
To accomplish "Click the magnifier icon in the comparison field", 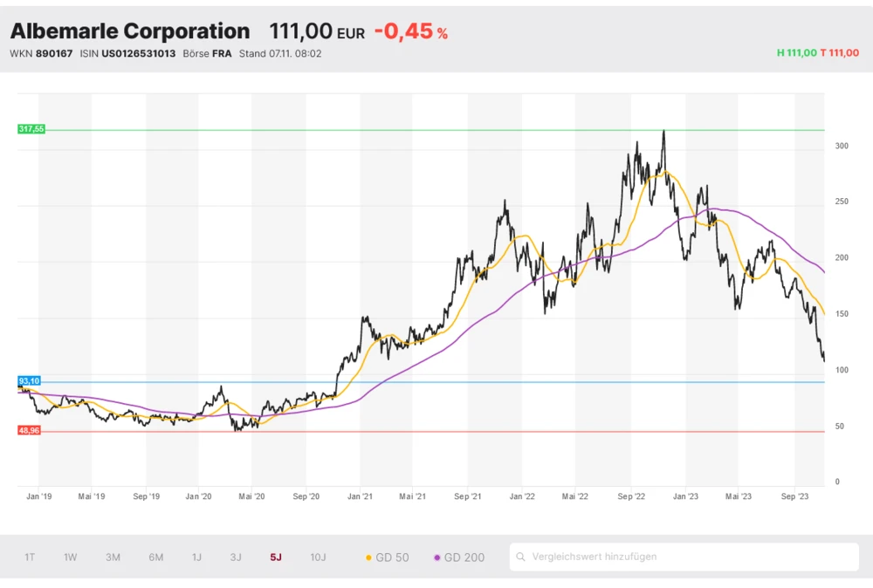I will (521, 557).
